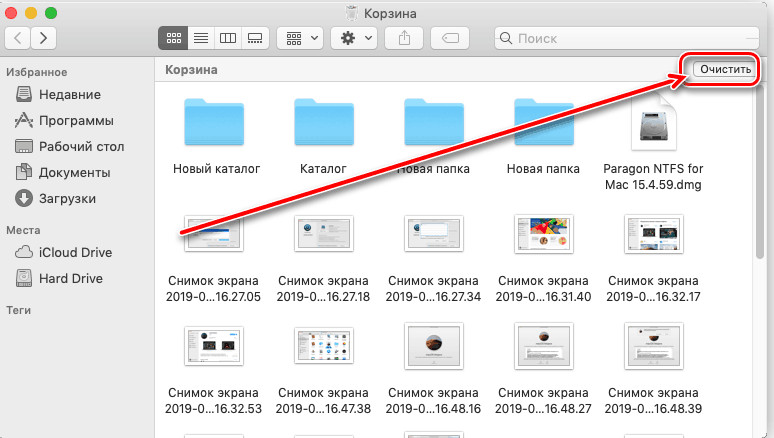Open Hard Drive in the sidebar
The width and height of the screenshot is (774, 438).
click(x=59, y=279)
